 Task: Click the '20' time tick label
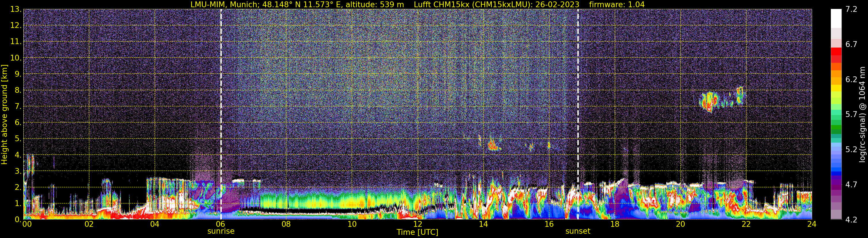point(680,224)
